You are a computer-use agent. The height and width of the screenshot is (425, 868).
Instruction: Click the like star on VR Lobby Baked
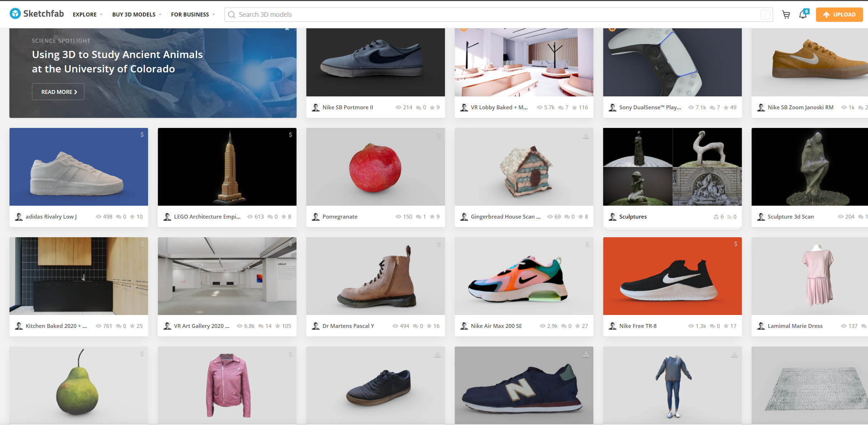(574, 108)
